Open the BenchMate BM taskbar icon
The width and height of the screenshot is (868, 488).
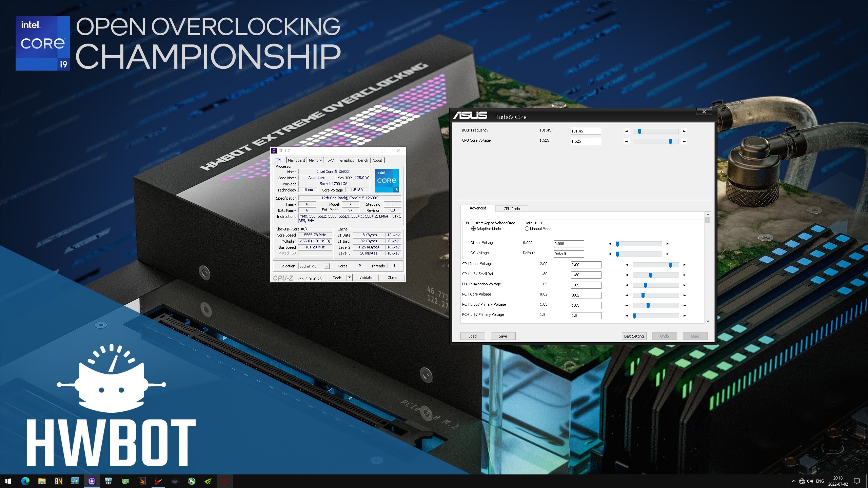point(58,481)
